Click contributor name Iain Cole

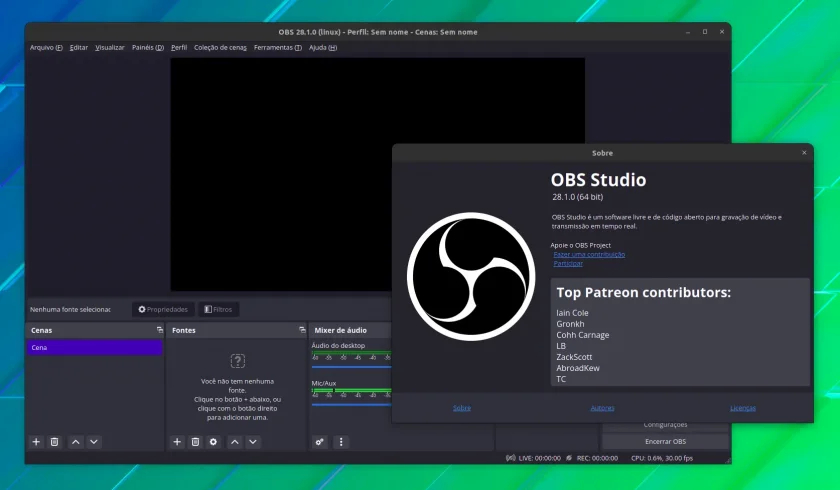click(x=572, y=313)
